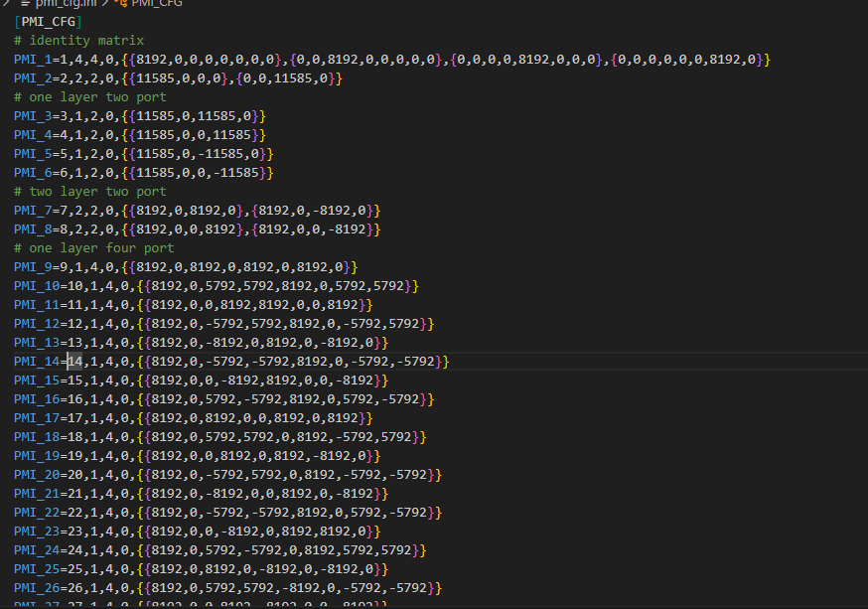
Task: Click the '# two layer two port' comment
Action: click(x=89, y=192)
